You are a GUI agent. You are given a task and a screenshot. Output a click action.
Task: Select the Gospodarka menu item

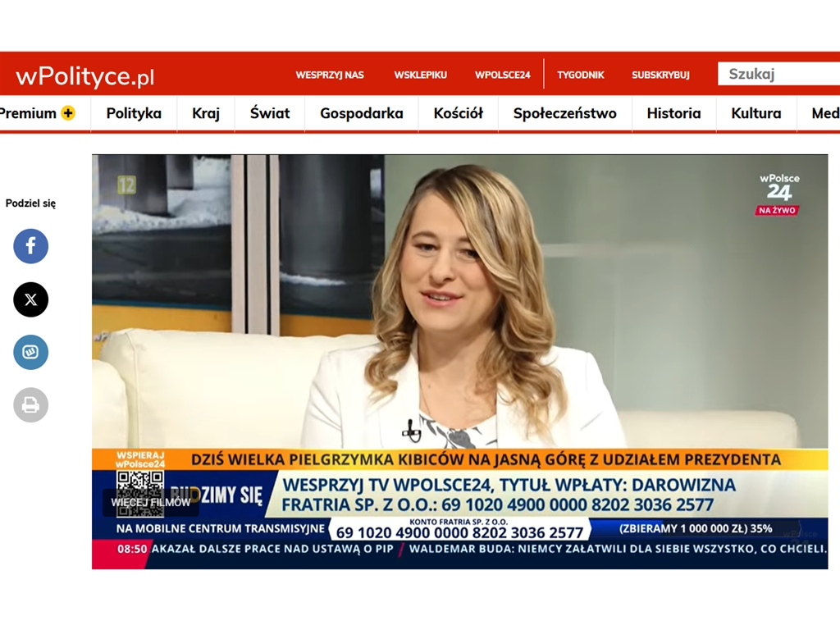[x=362, y=113]
